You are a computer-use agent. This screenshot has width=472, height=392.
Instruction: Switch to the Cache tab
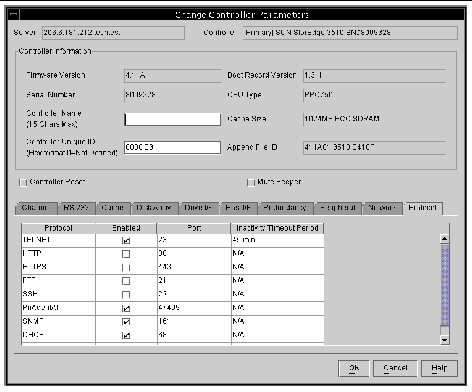point(114,208)
